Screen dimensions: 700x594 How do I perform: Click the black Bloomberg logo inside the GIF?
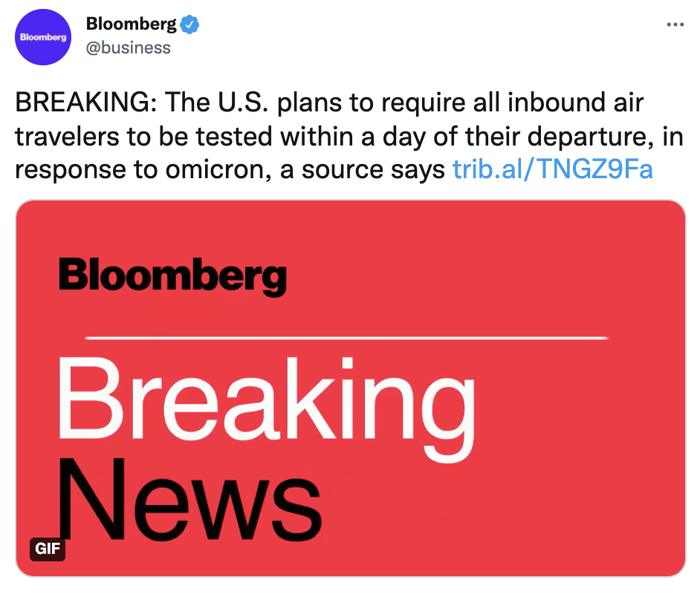172,276
